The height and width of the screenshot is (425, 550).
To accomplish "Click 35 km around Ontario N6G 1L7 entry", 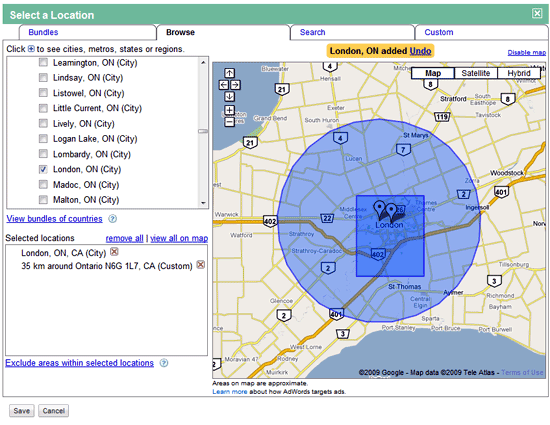I will point(107,266).
